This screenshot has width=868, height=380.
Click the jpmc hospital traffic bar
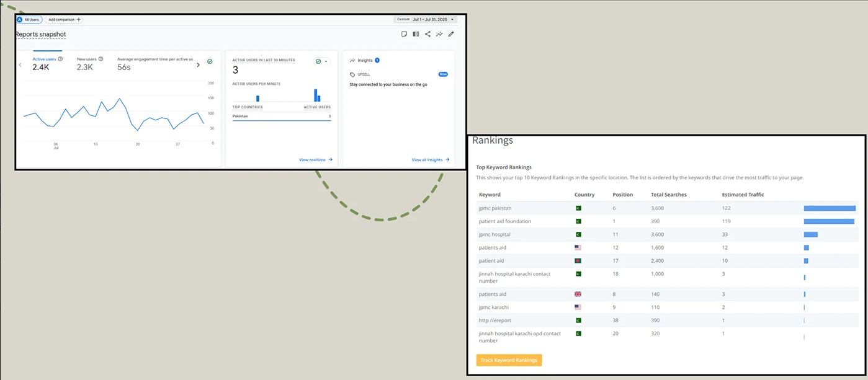[x=811, y=235]
